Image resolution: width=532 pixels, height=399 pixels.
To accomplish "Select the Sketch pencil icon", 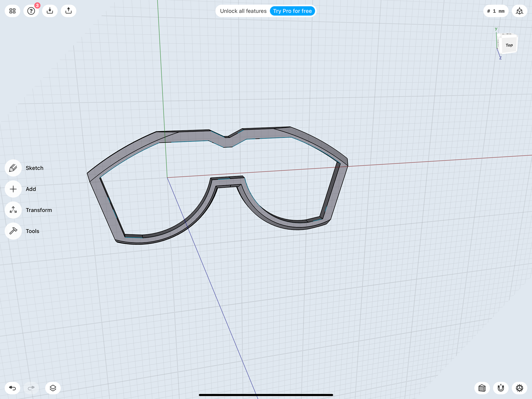I will pyautogui.click(x=13, y=168).
